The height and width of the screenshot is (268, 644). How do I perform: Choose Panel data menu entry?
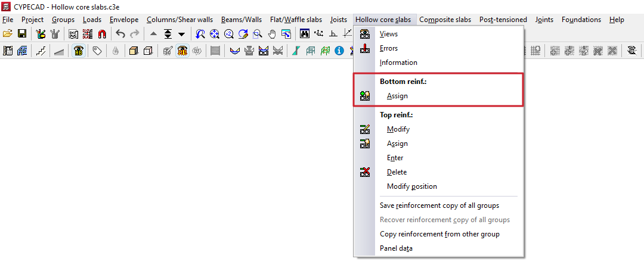pyautogui.click(x=438, y=249)
